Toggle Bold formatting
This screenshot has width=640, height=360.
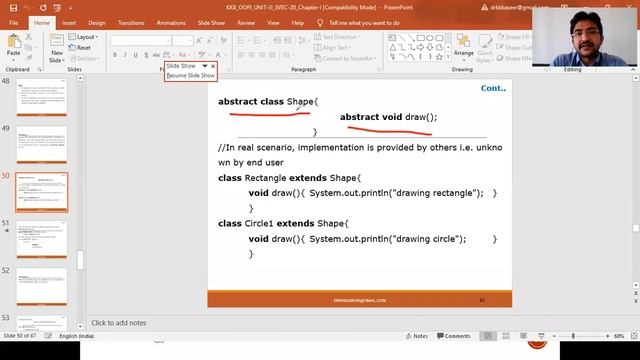[115, 55]
